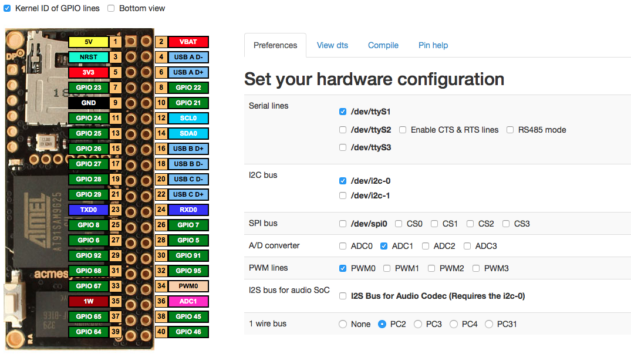Open the Compile tab
The height and width of the screenshot is (364, 631).
tap(383, 45)
